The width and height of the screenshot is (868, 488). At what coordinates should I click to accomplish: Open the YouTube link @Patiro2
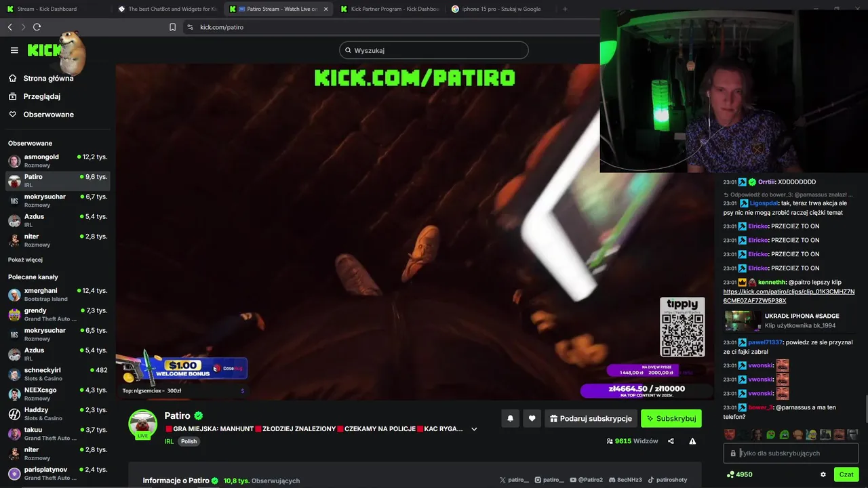coord(587,480)
